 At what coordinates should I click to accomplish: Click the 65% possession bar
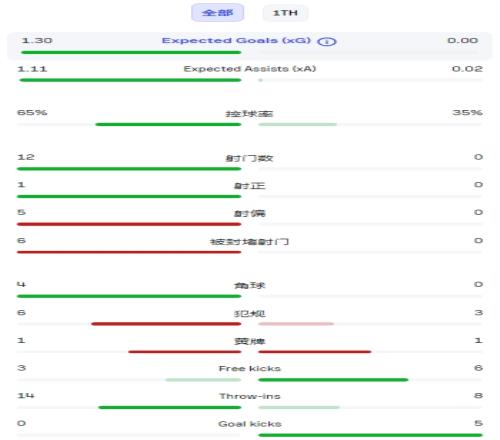(x=168, y=124)
